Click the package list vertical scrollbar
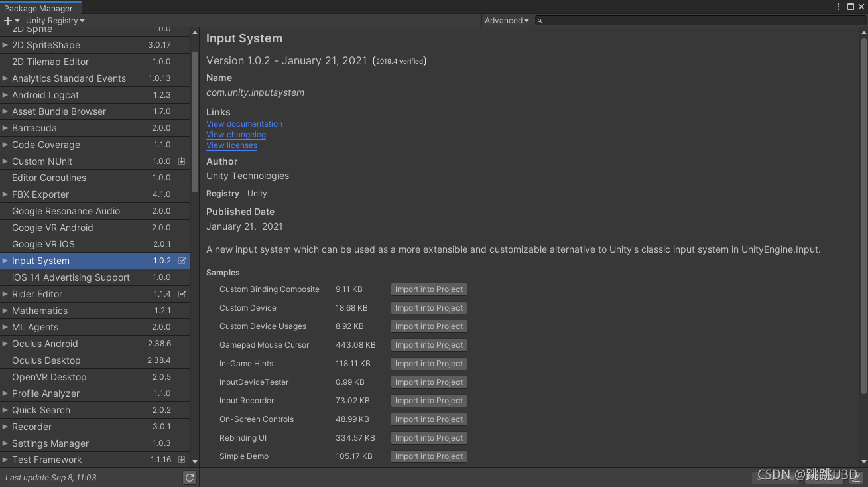 (x=195, y=123)
